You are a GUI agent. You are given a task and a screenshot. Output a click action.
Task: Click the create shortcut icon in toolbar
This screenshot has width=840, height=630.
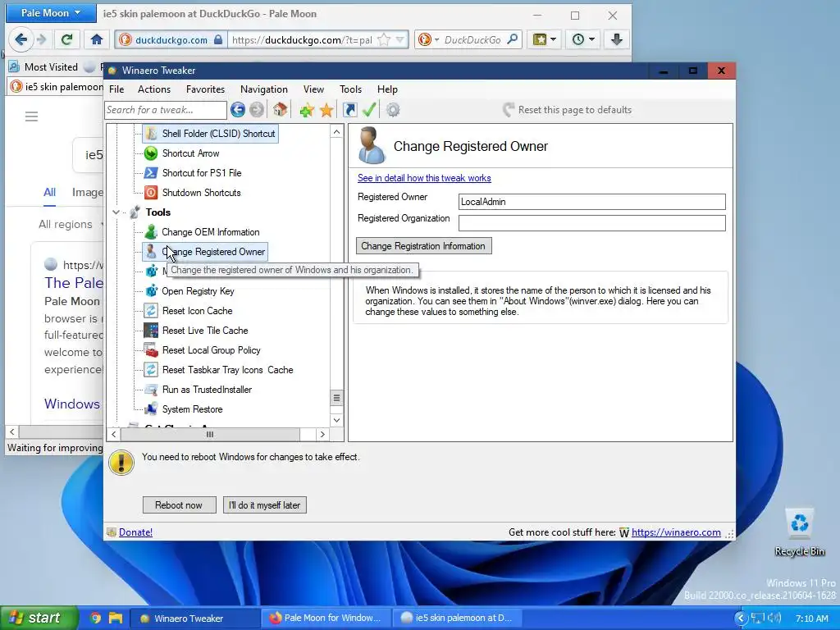click(349, 110)
